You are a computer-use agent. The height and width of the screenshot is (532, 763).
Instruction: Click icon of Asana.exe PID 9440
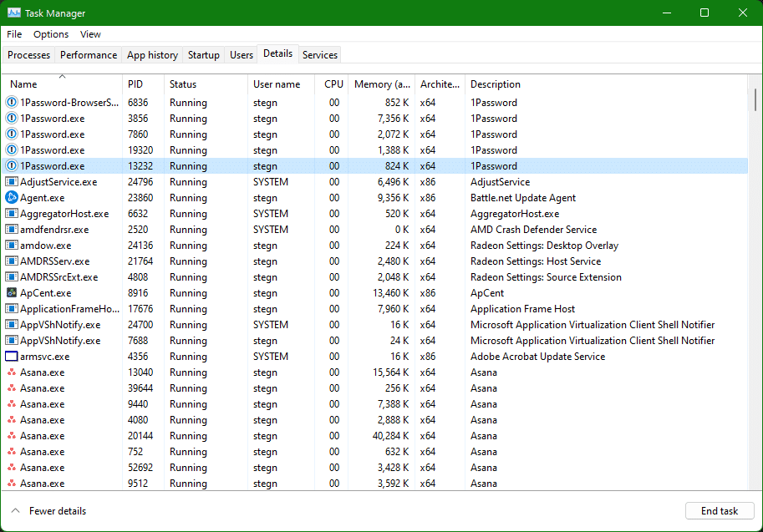pos(12,403)
